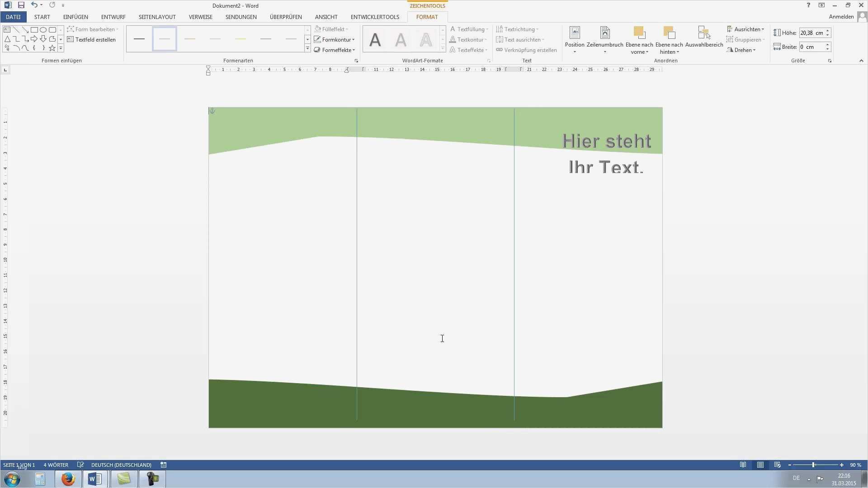Switch to Lesemodus in the status bar
This screenshot has width=868, height=488.
point(743,465)
